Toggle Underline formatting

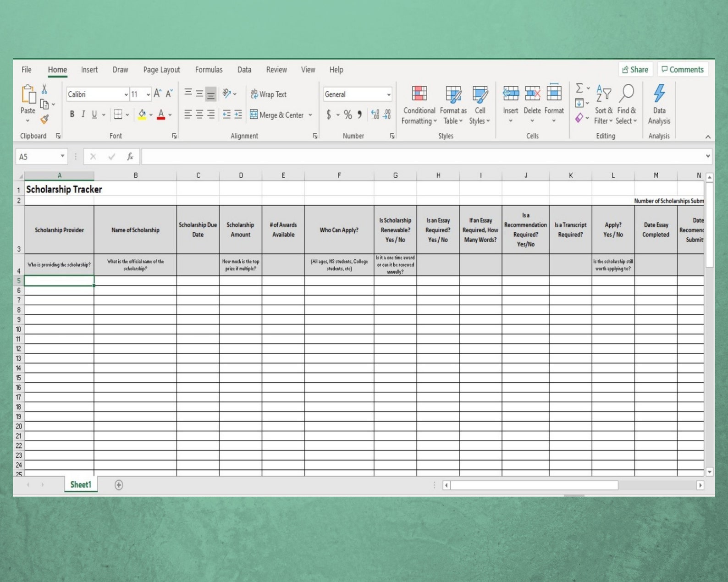94,115
